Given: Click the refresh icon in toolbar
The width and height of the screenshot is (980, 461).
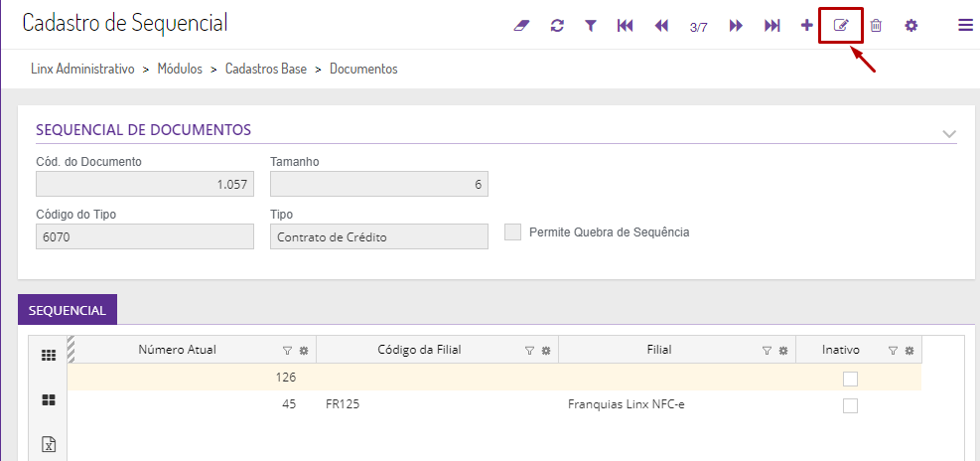Looking at the screenshot, I should coord(557,26).
